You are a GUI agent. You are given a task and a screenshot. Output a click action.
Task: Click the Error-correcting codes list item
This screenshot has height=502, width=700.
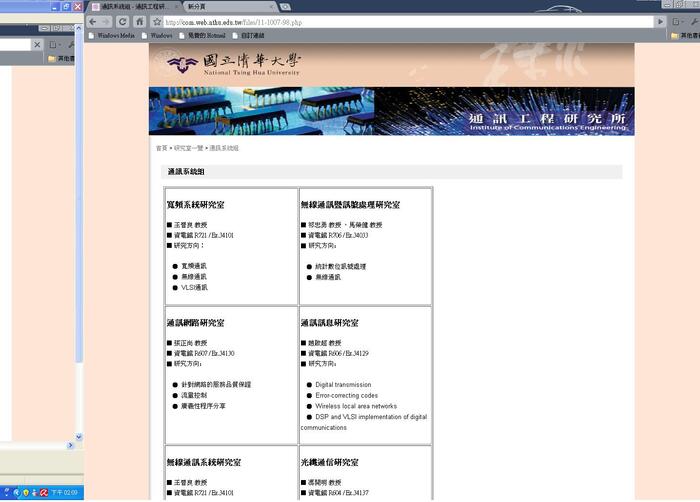[346, 395]
